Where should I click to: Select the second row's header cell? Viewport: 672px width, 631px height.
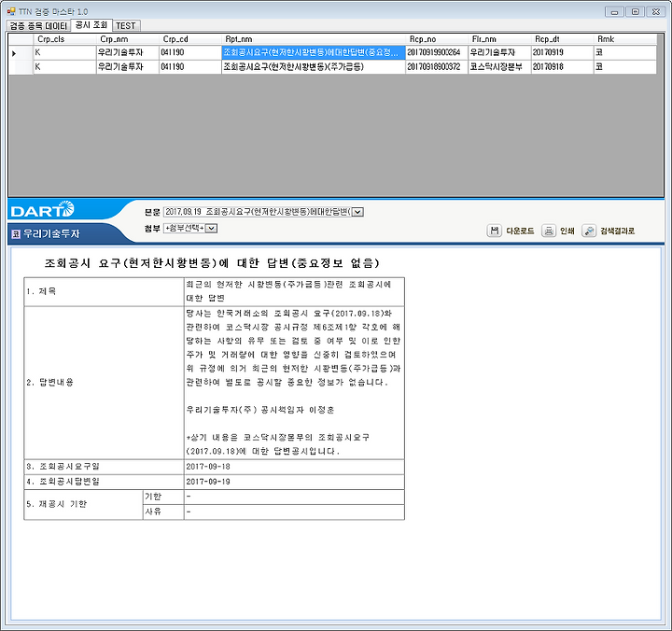21,67
